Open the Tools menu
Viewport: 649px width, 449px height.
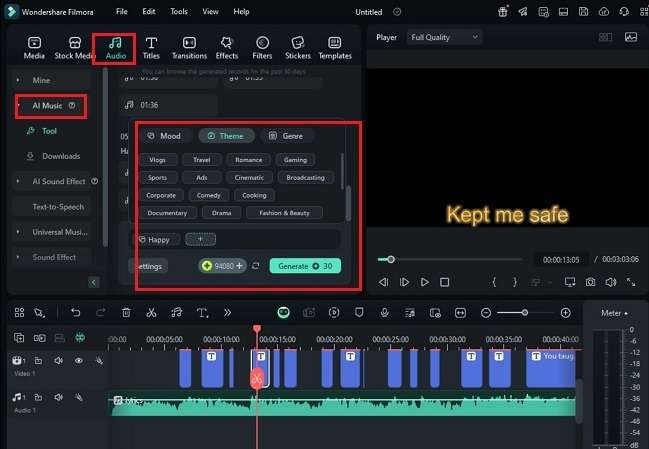(x=179, y=12)
